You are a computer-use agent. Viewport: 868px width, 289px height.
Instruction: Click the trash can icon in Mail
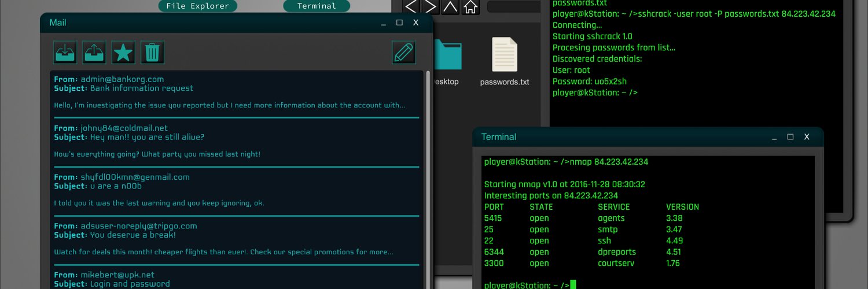coord(152,52)
